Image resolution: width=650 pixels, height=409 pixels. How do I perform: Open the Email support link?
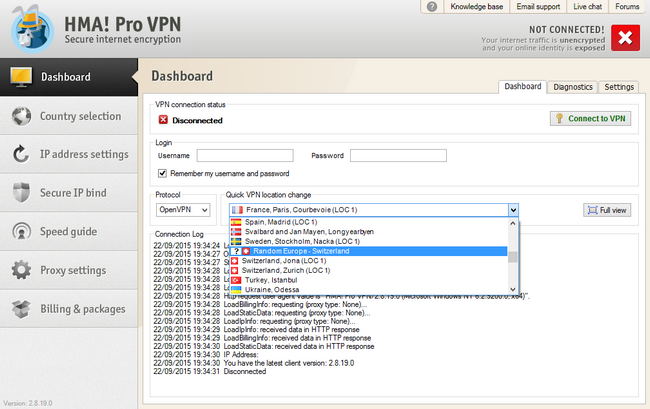point(538,7)
